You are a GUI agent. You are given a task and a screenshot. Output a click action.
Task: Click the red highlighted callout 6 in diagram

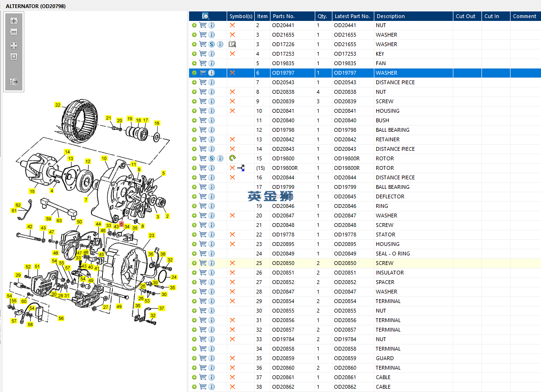click(121, 224)
